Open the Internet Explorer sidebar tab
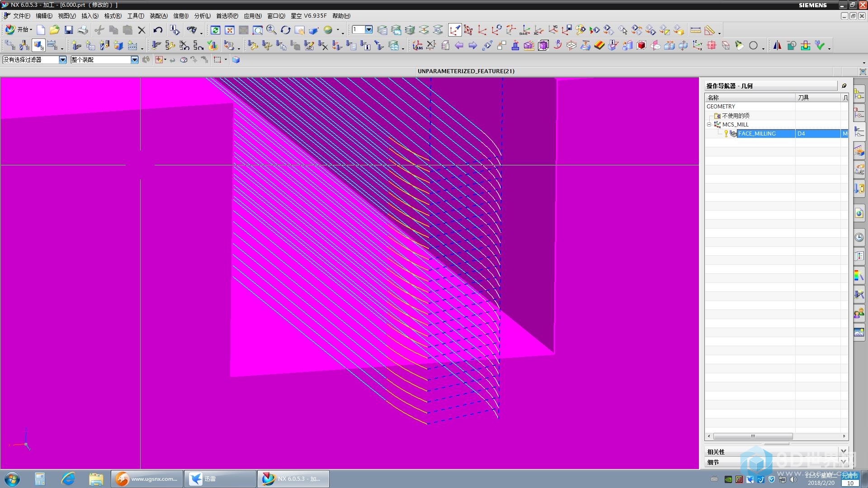The height and width of the screenshot is (488, 868). [859, 213]
